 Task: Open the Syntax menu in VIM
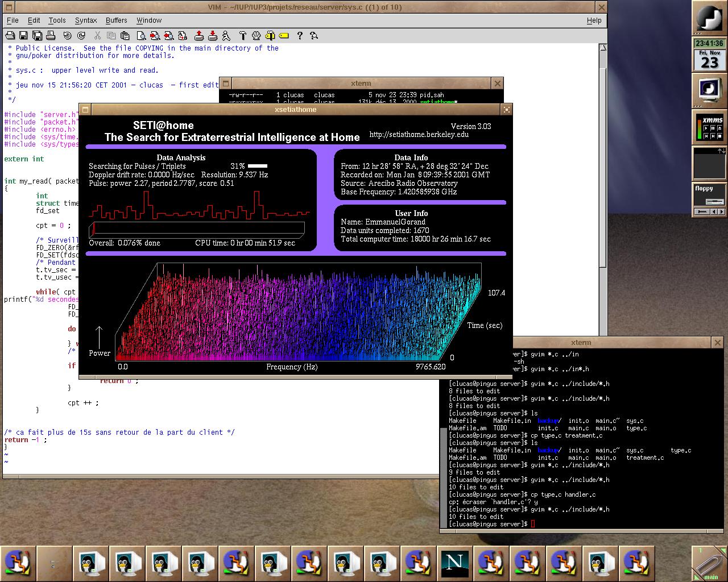point(86,20)
